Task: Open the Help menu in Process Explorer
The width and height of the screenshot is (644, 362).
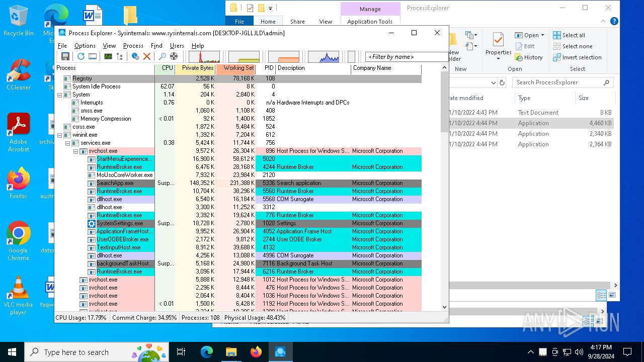Action: pos(198,45)
